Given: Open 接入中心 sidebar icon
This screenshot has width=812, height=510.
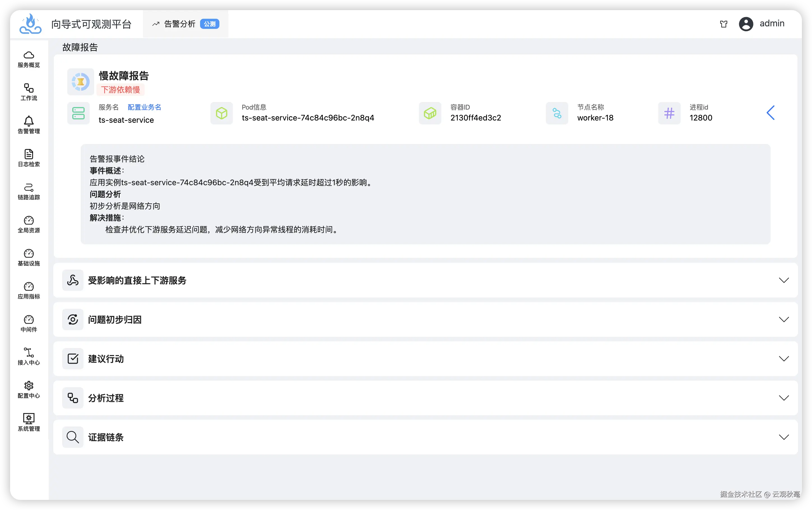Looking at the screenshot, I should point(29,353).
